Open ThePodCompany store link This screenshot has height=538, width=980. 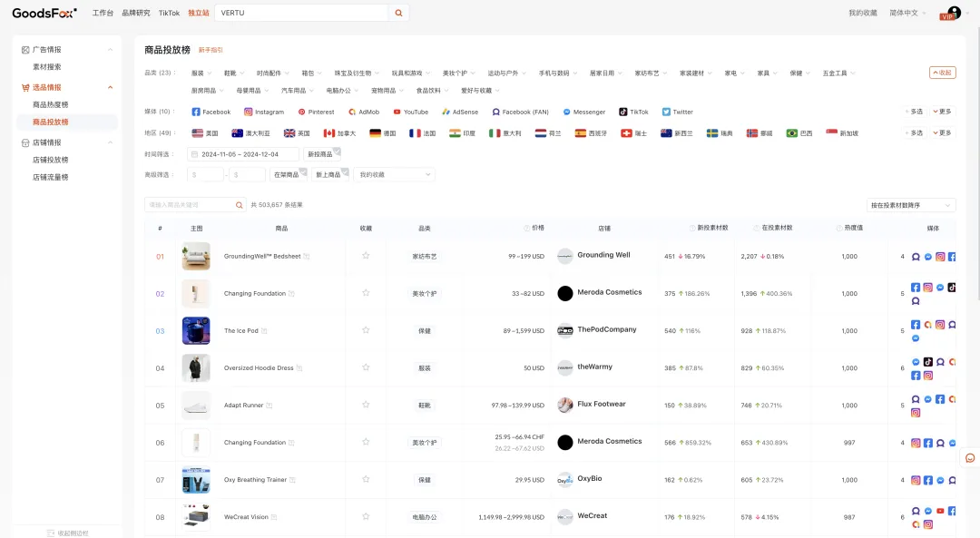[607, 329]
